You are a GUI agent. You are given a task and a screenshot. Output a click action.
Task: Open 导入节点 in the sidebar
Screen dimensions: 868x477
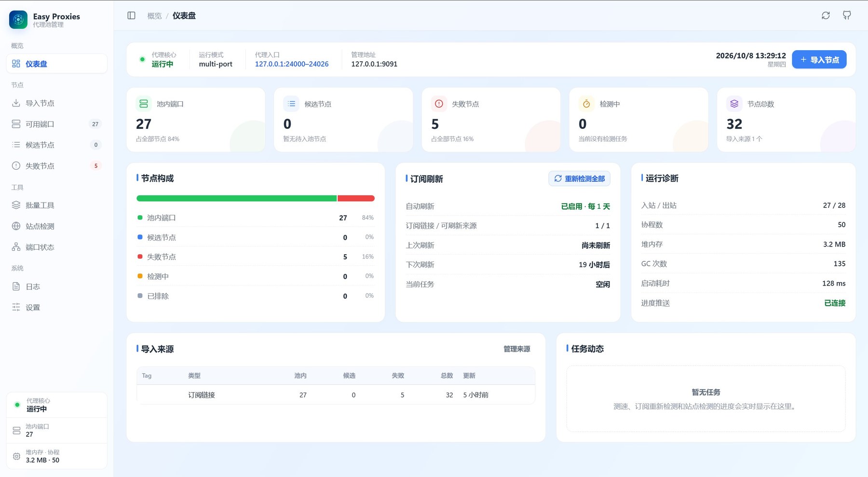pos(56,103)
